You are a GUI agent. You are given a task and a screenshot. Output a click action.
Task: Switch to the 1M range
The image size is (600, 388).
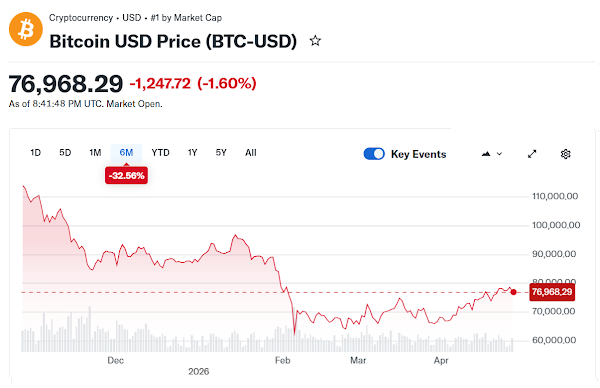95,153
